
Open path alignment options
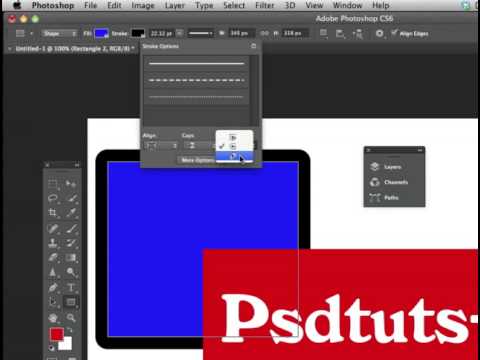tap(340, 33)
